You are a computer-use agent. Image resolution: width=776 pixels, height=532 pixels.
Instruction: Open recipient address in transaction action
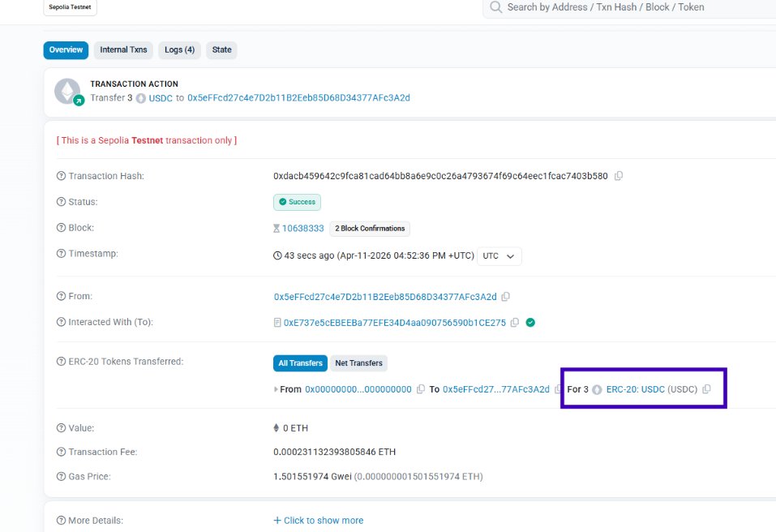[298, 98]
